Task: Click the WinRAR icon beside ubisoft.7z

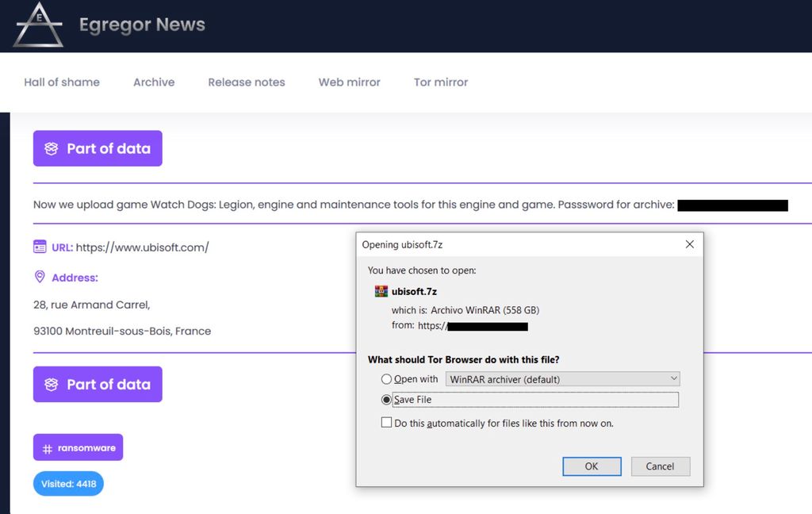Action: point(381,291)
